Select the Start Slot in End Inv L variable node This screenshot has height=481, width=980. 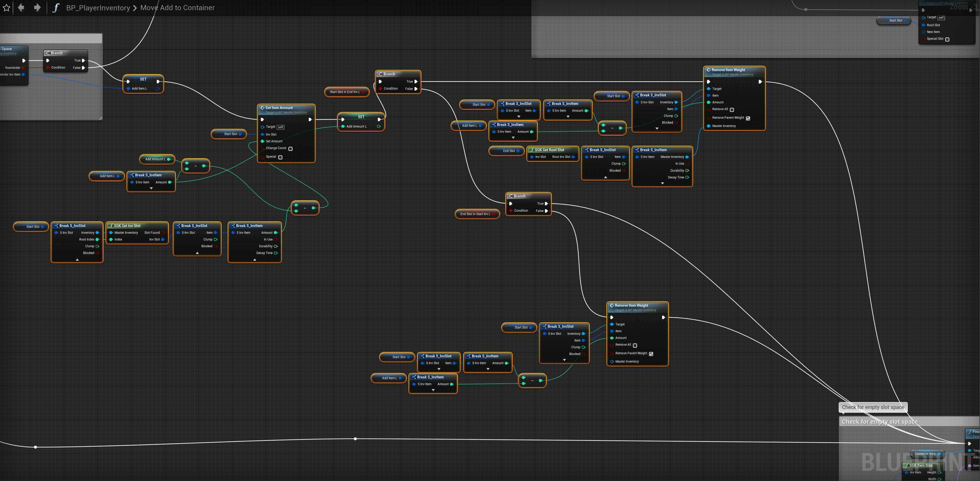pos(344,92)
